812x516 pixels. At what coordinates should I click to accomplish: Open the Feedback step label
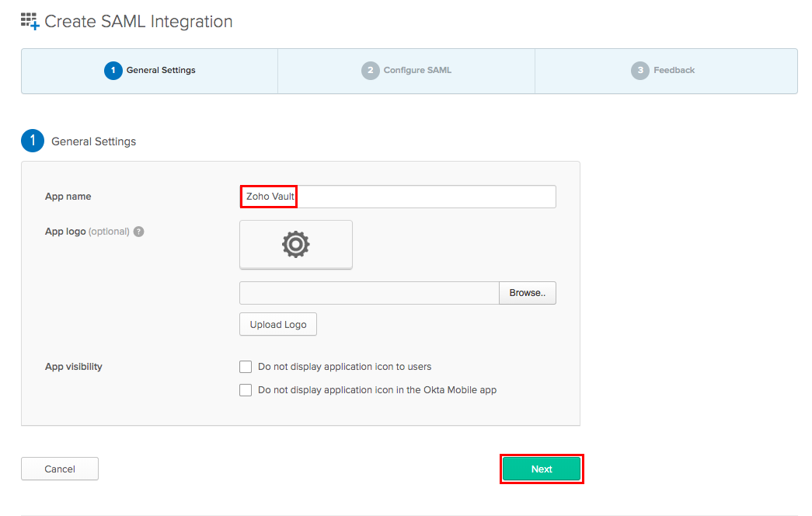pyautogui.click(x=674, y=71)
